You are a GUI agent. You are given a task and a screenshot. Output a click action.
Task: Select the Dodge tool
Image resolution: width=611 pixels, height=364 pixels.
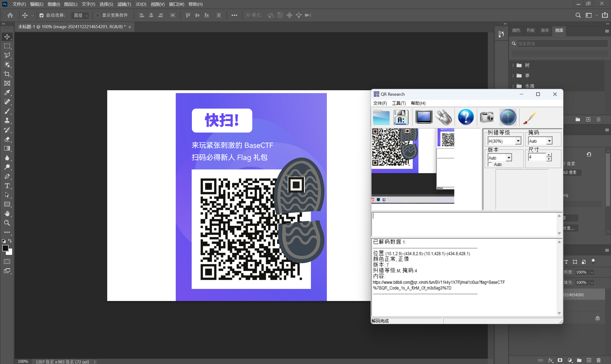point(7,167)
